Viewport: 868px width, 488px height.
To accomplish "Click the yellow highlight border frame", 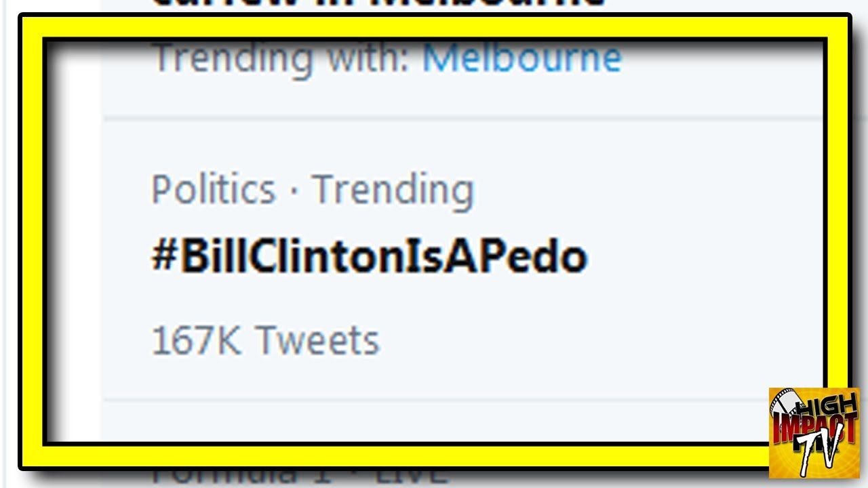I will coord(434,26).
